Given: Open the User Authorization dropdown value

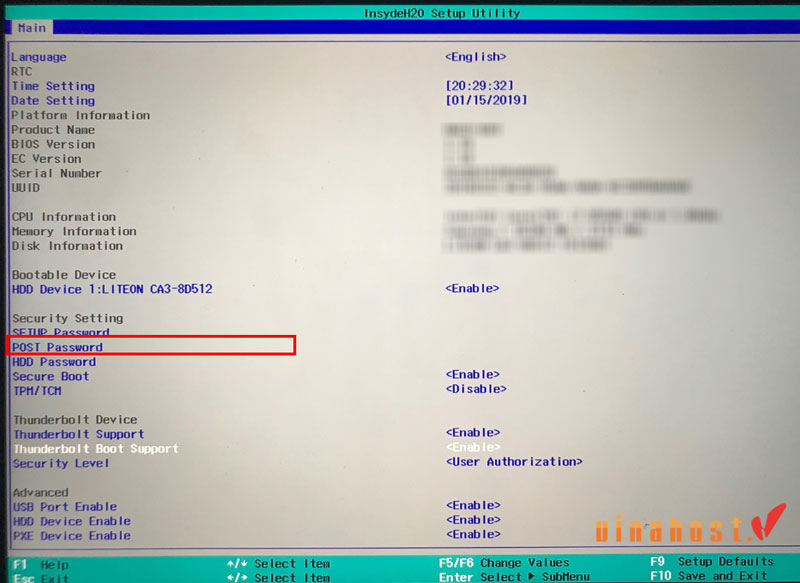Looking at the screenshot, I should click(x=514, y=462).
